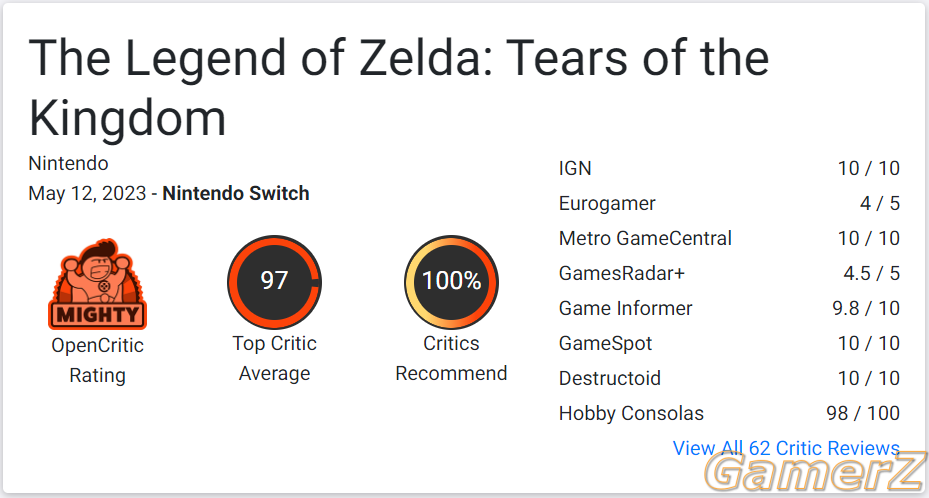The height and width of the screenshot is (498, 929).
Task: Click the 97 Top Critic Average circle
Action: [274, 282]
